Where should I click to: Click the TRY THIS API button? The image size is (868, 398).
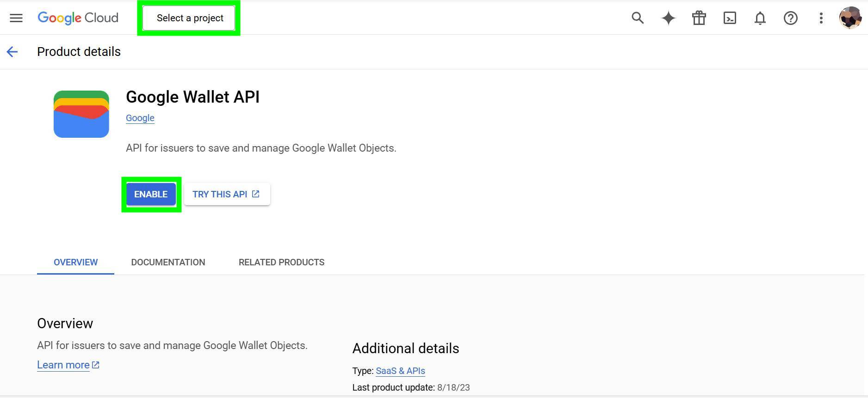(x=227, y=194)
